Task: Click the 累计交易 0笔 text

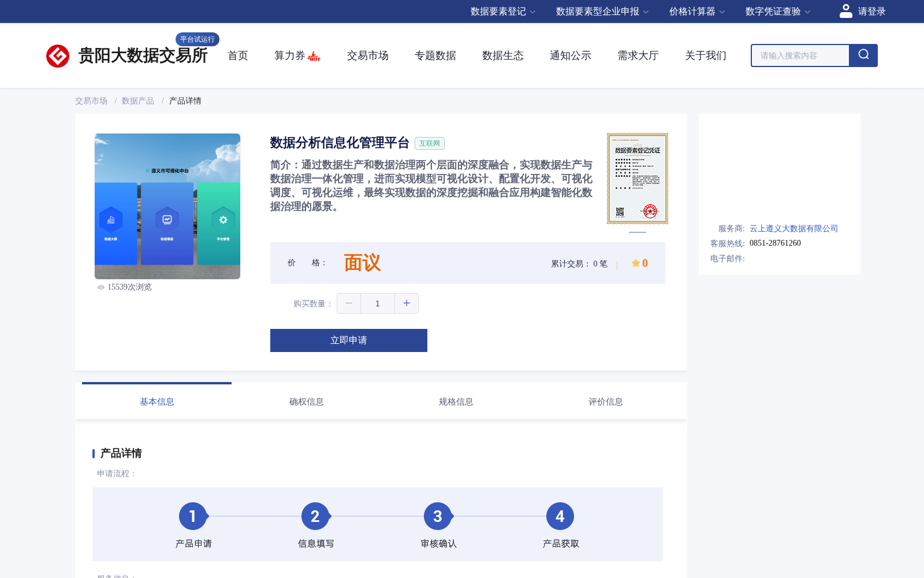Action: pyautogui.click(x=579, y=264)
